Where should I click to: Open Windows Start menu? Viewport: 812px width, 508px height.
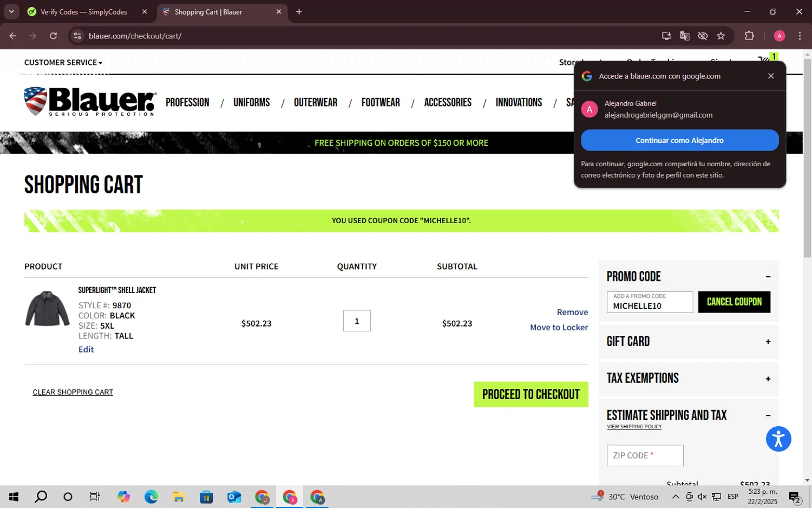pos(14,497)
